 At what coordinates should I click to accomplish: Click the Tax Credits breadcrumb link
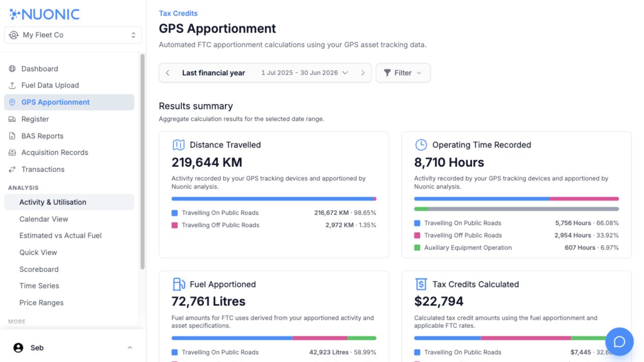pos(178,13)
